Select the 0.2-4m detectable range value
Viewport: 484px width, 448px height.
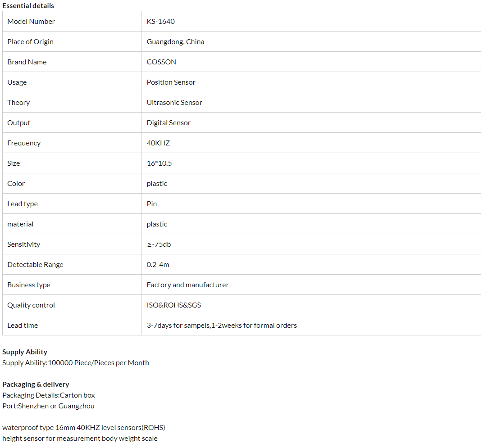[158, 265]
